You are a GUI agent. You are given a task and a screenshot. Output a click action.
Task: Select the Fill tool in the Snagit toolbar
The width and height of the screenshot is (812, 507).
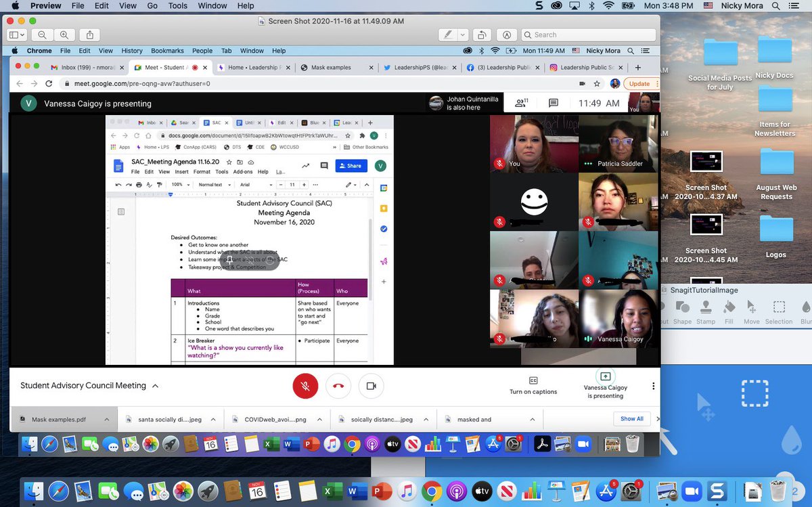pos(729,311)
